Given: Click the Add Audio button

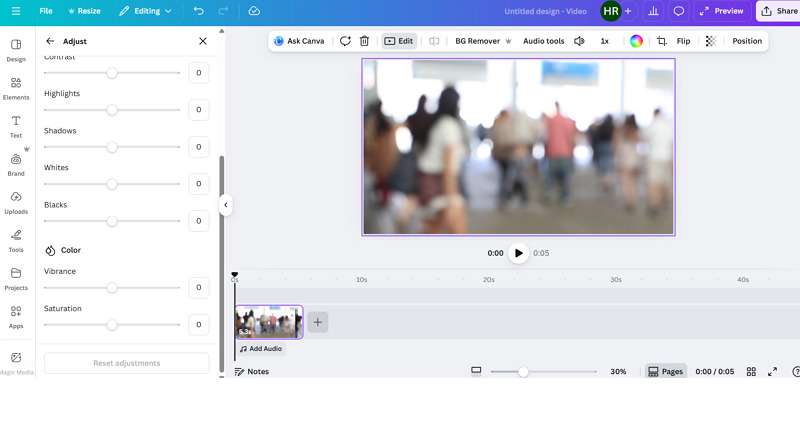Looking at the screenshot, I should coord(261,349).
